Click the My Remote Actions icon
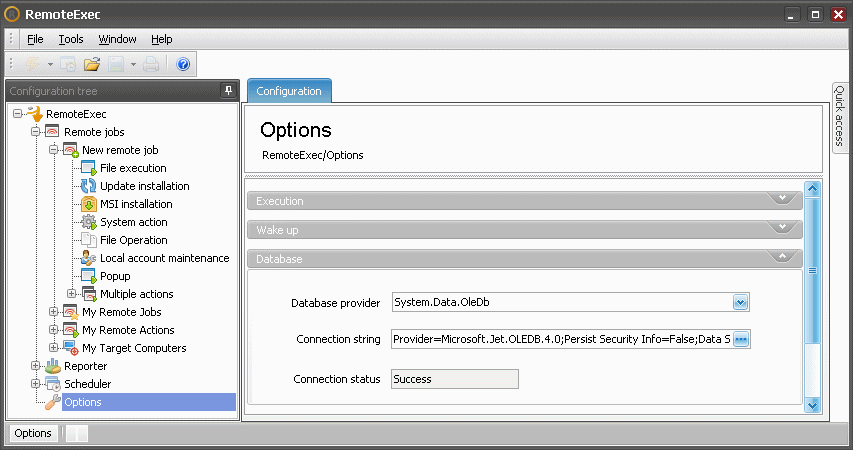The image size is (853, 450). tap(71, 330)
